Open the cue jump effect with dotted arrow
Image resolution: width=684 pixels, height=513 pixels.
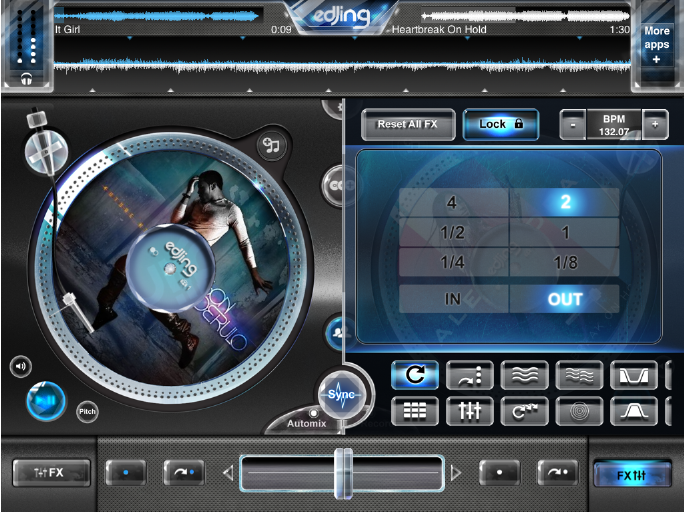pos(470,375)
